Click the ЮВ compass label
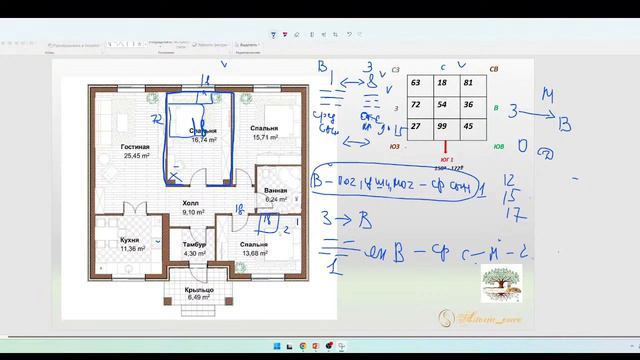Image resolution: width=640 pixels, height=360 pixels. [499, 147]
